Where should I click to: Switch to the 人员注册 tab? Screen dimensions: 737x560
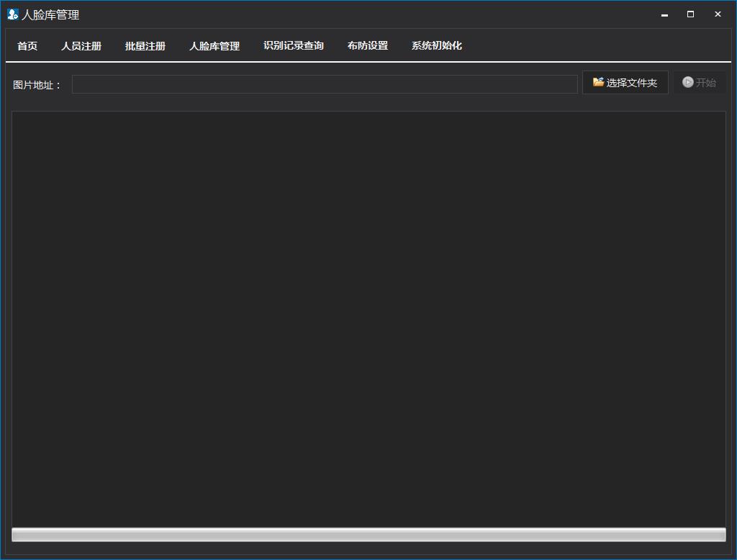(81, 45)
